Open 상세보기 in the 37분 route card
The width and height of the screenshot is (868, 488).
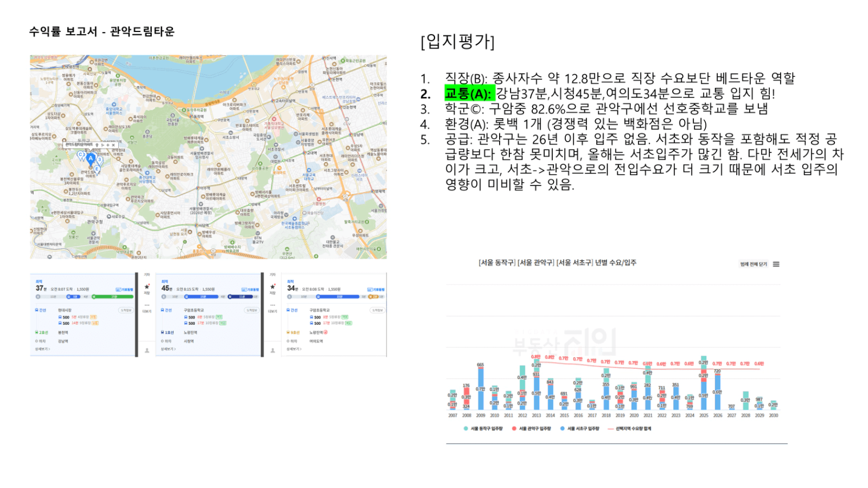tap(42, 349)
